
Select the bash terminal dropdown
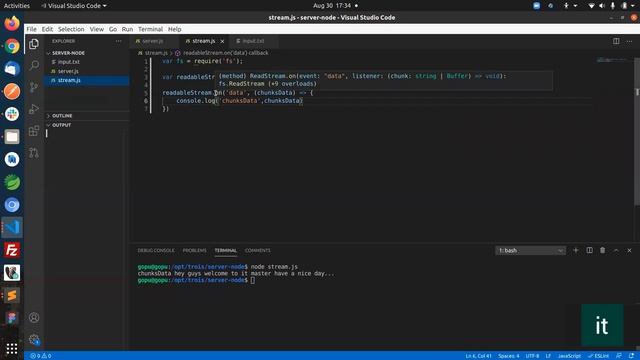(x=531, y=250)
